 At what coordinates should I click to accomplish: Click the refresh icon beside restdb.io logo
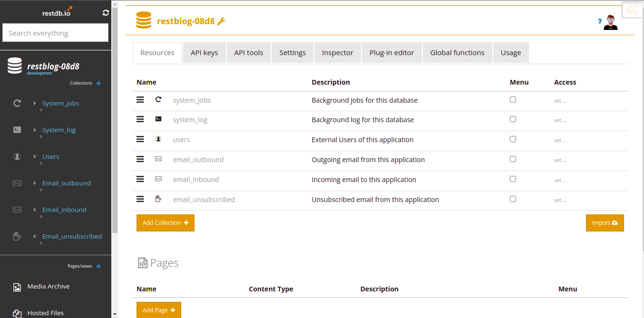click(106, 13)
